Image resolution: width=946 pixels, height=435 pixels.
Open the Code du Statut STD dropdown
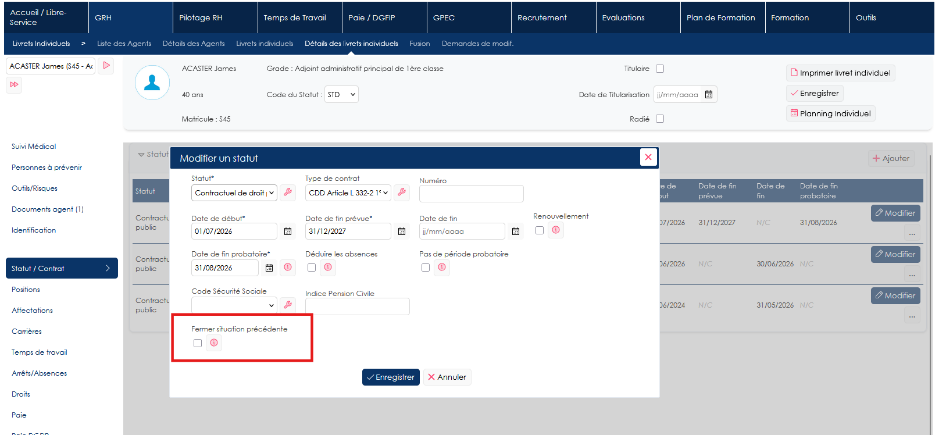[341, 94]
